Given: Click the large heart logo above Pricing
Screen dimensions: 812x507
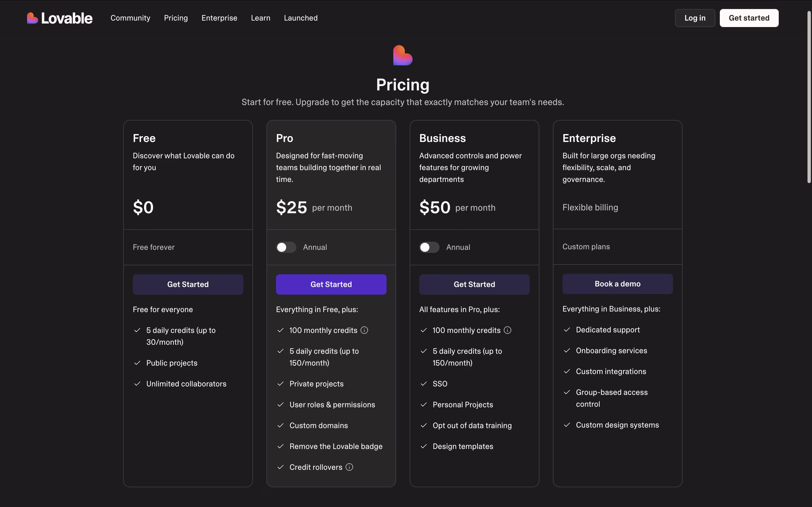Looking at the screenshot, I should click(403, 55).
